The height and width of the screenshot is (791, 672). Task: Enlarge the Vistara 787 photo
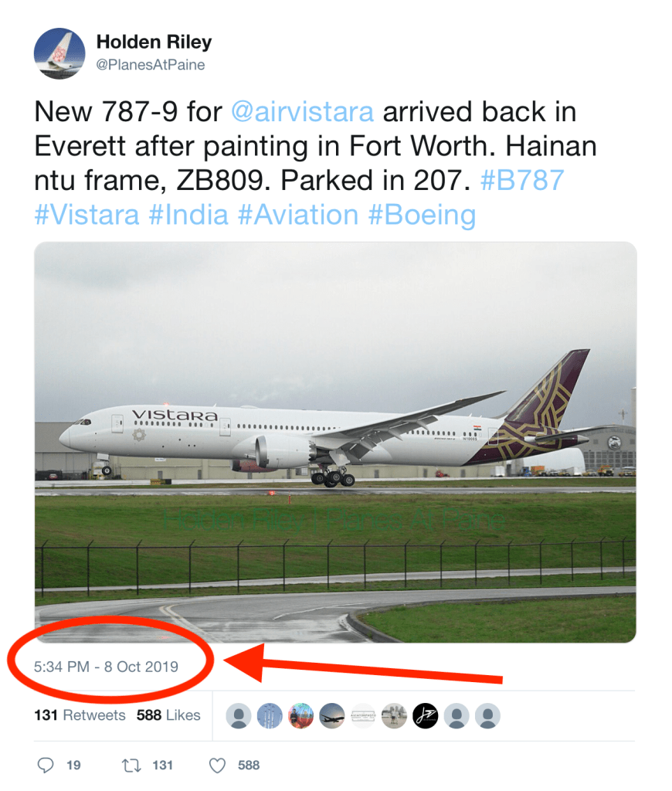coord(335,442)
